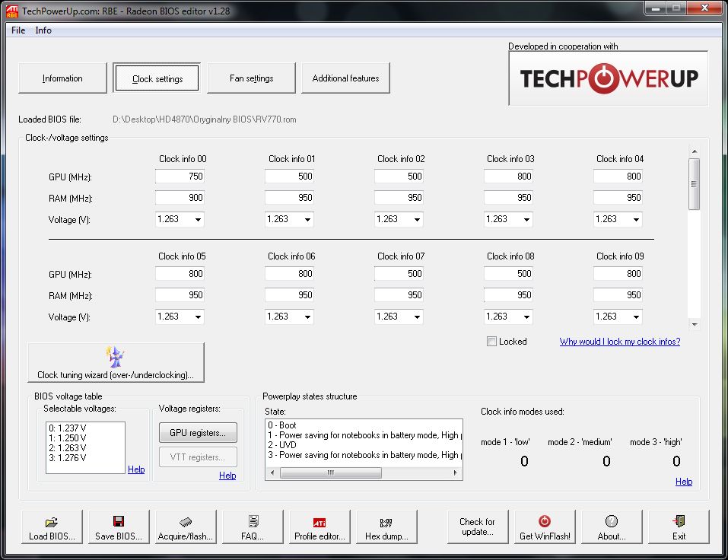Select '3: 1.276 V' in selectable voltages
Image resolution: width=728 pixels, height=560 pixels.
85,458
